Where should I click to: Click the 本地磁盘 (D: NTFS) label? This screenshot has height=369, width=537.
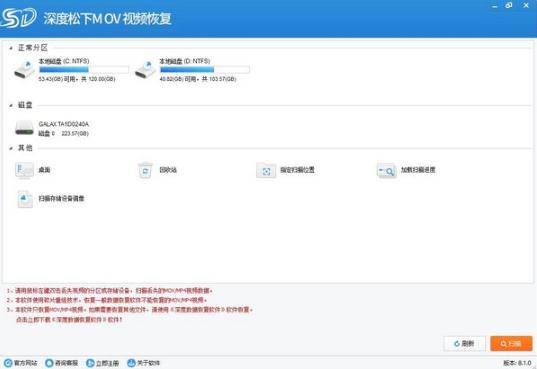[x=185, y=61]
